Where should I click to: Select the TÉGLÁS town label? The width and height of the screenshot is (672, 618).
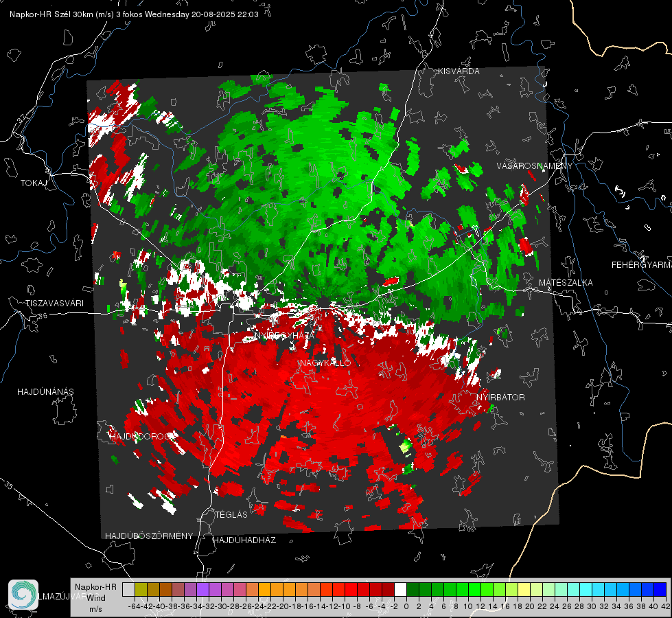231,515
